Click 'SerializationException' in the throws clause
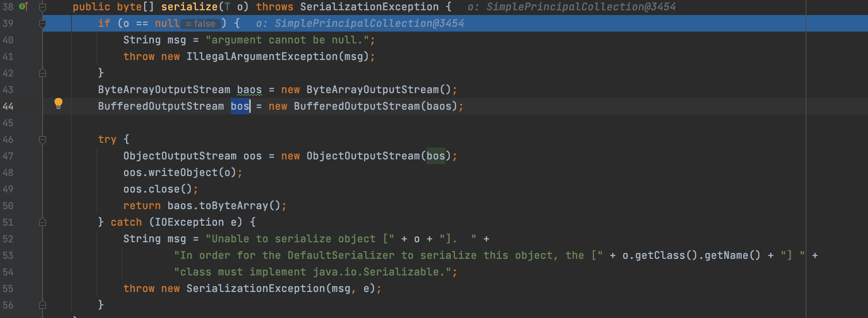This screenshot has height=318, width=868. click(x=369, y=7)
